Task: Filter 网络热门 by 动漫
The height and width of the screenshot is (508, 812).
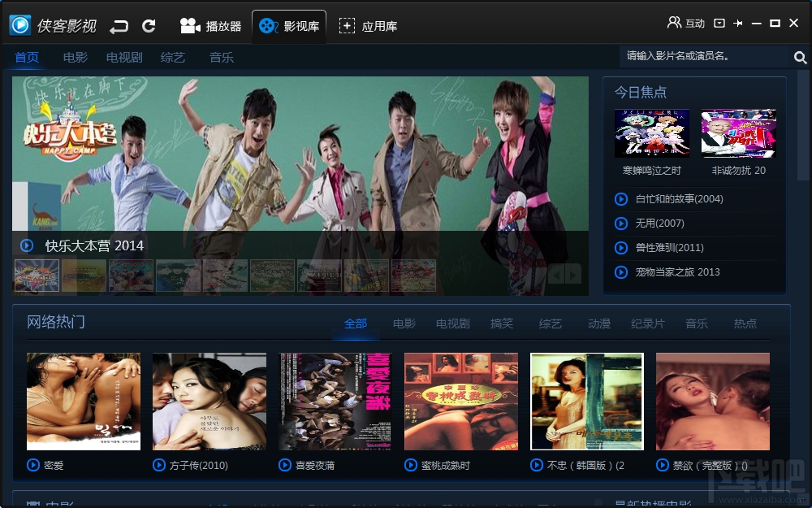Action: click(x=599, y=323)
